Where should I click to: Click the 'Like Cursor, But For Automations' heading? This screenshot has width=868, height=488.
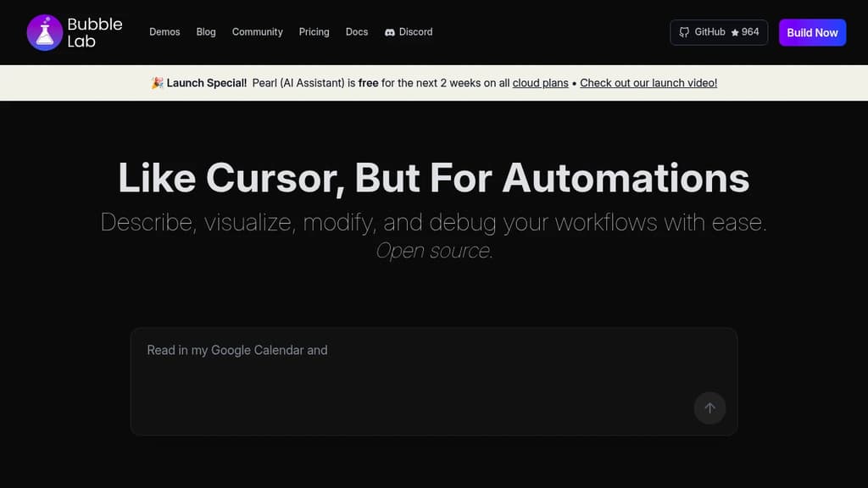433,178
